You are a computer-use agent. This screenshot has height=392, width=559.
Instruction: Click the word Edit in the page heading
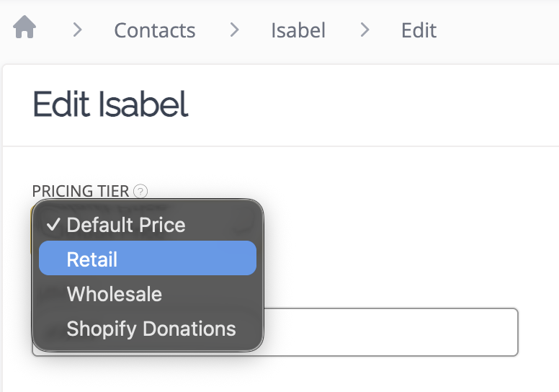point(63,105)
